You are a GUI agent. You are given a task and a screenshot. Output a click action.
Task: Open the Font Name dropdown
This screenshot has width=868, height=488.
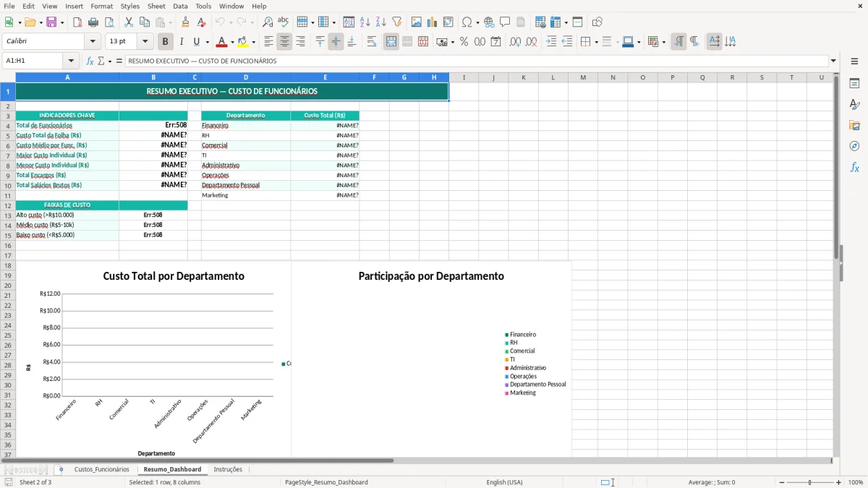coord(93,42)
